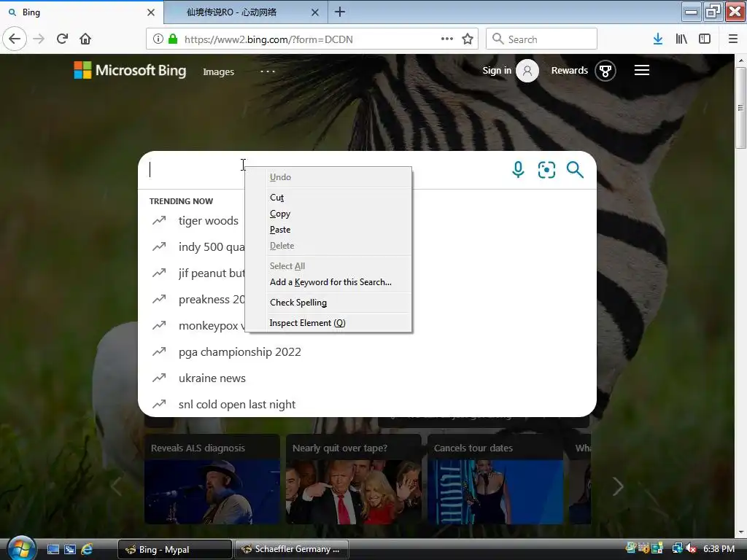Select the trending search starting 'monkeypox'
The height and width of the screenshot is (560, 747).
pos(212,326)
